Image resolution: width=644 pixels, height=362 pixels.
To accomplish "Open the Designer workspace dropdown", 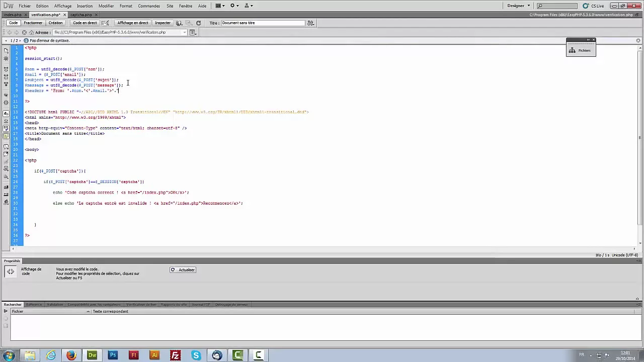I will point(518,6).
